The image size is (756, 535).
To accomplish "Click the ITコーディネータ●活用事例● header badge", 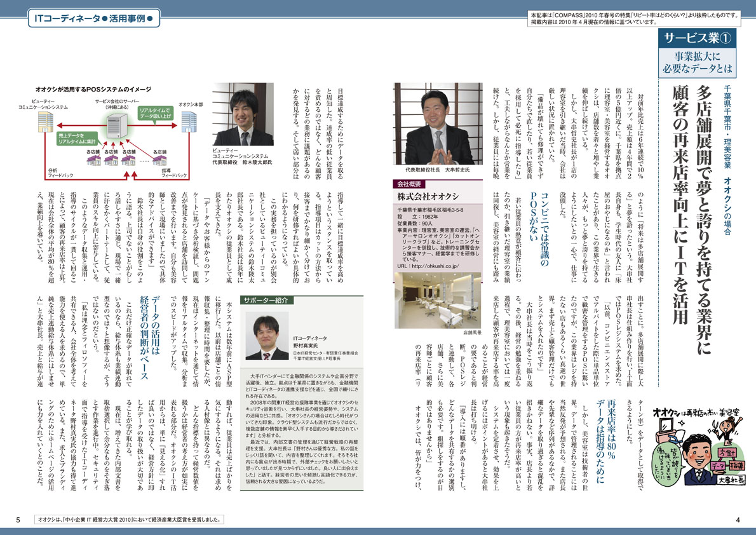I will coord(94,18).
